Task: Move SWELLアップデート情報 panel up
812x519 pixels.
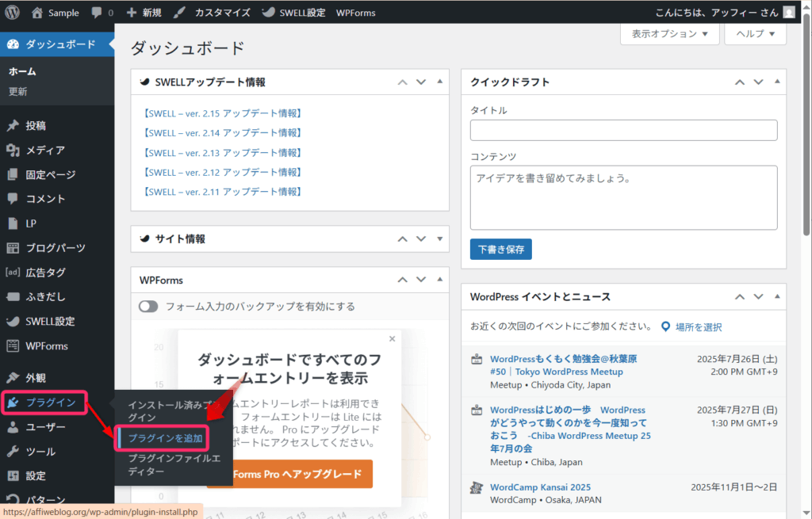Action: 402,82
